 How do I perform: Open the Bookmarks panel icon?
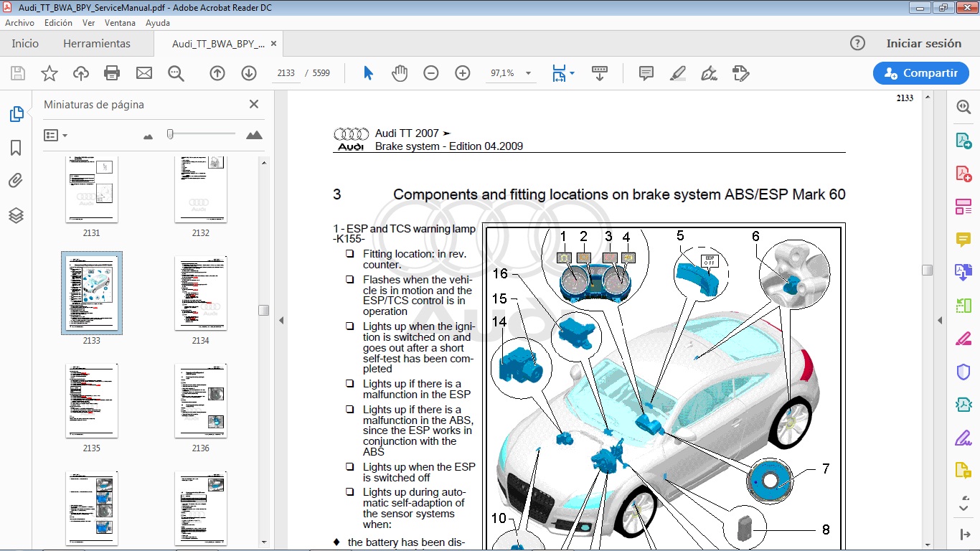click(x=16, y=148)
